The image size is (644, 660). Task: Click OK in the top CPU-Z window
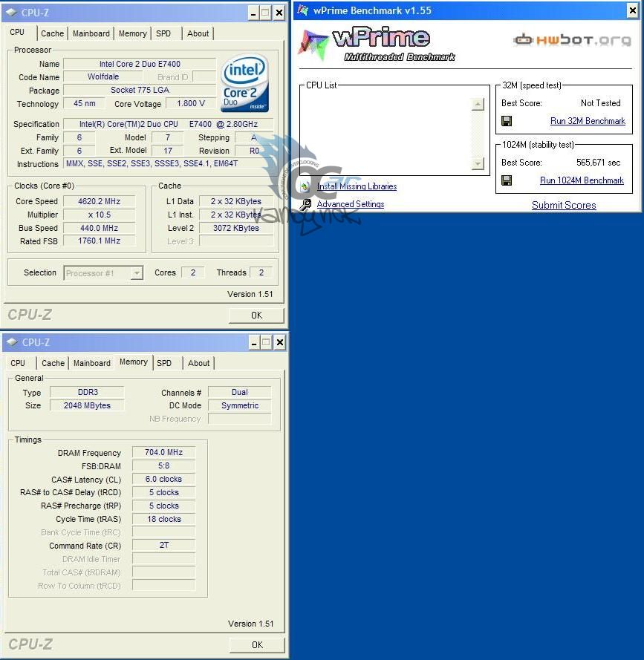pos(256,316)
